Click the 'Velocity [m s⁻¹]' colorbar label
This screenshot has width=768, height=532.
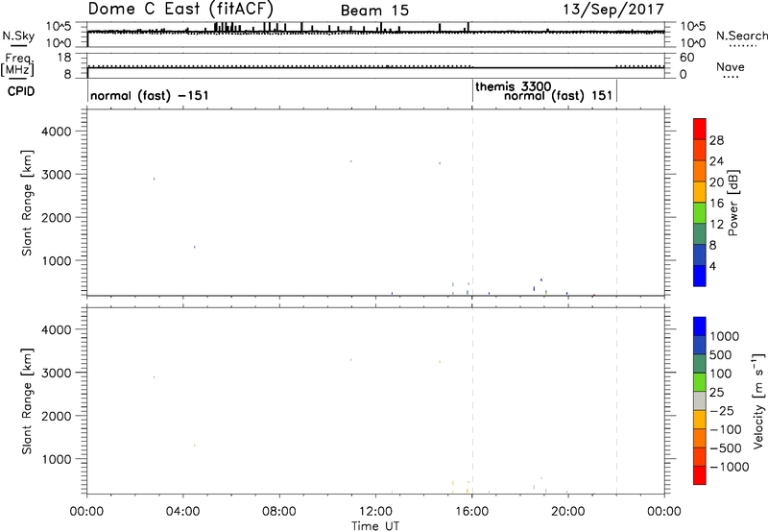pyautogui.click(x=758, y=401)
